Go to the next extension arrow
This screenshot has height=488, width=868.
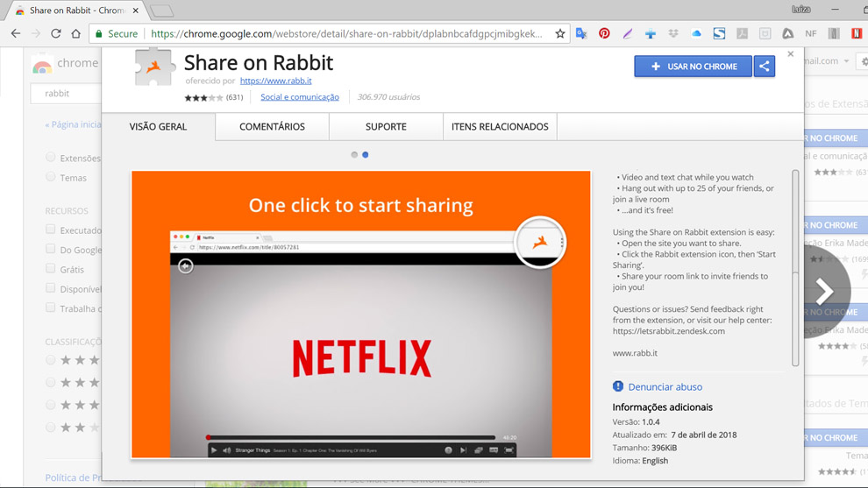click(823, 292)
